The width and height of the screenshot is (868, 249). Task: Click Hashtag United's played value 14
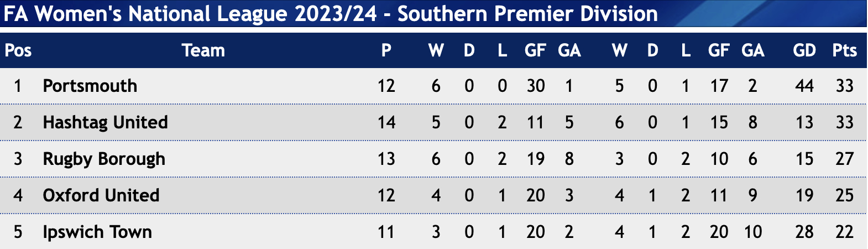pyautogui.click(x=386, y=122)
